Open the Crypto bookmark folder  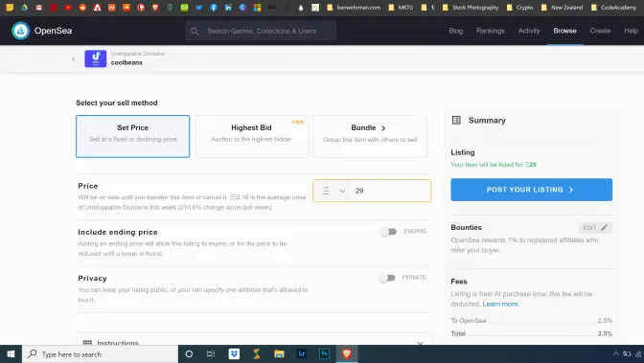(520, 8)
